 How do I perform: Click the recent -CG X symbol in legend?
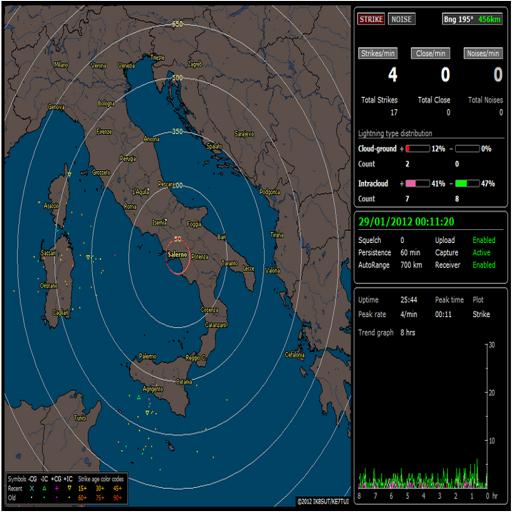tap(32, 488)
